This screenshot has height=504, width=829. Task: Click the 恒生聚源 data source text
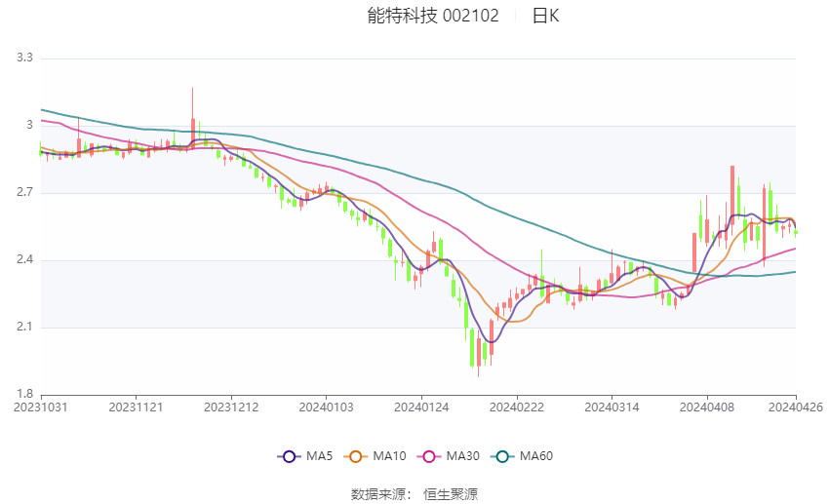click(x=451, y=494)
